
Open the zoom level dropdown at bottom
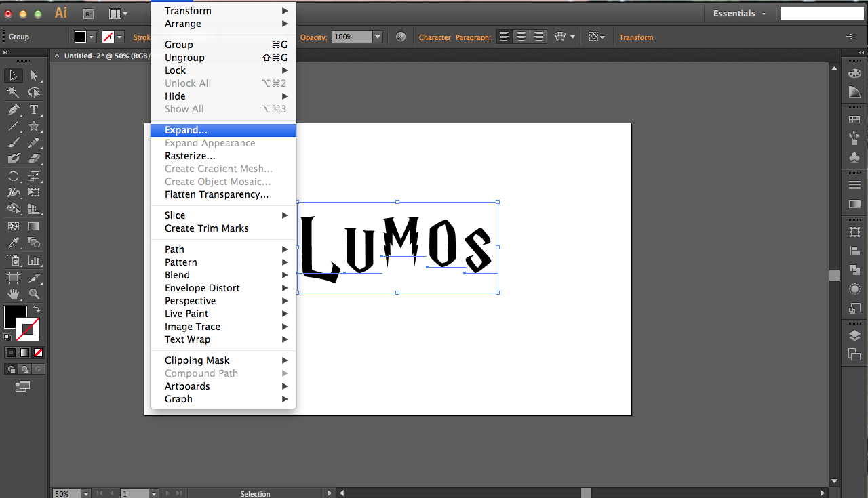click(87, 494)
